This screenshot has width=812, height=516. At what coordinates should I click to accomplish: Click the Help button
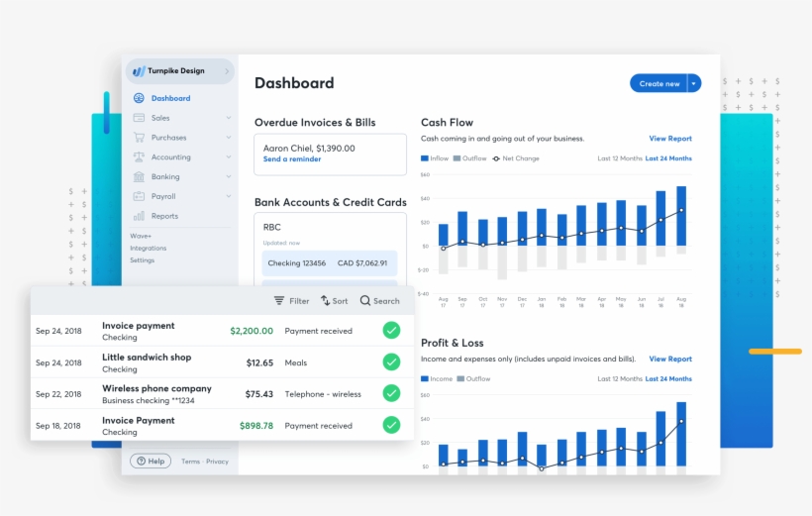click(151, 462)
